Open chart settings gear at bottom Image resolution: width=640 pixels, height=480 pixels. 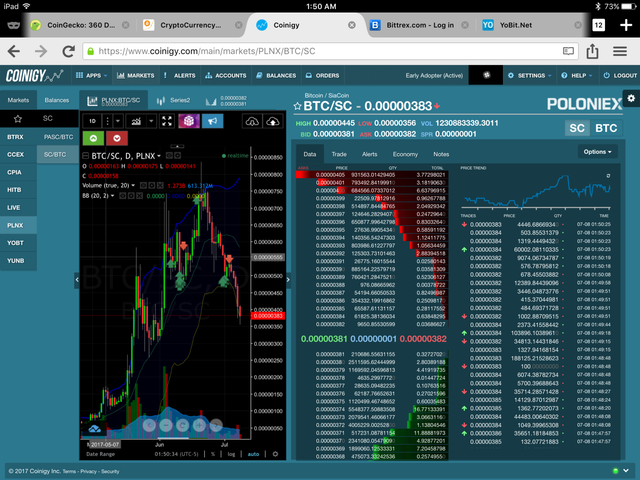click(x=276, y=454)
